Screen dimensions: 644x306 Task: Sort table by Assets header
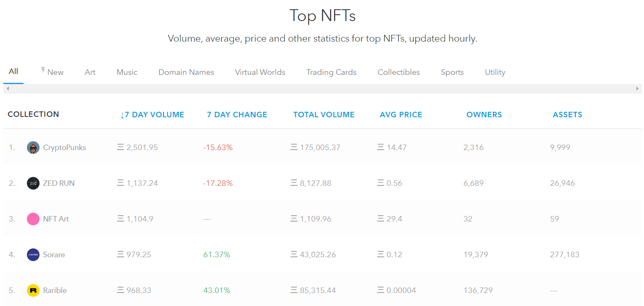click(x=567, y=115)
